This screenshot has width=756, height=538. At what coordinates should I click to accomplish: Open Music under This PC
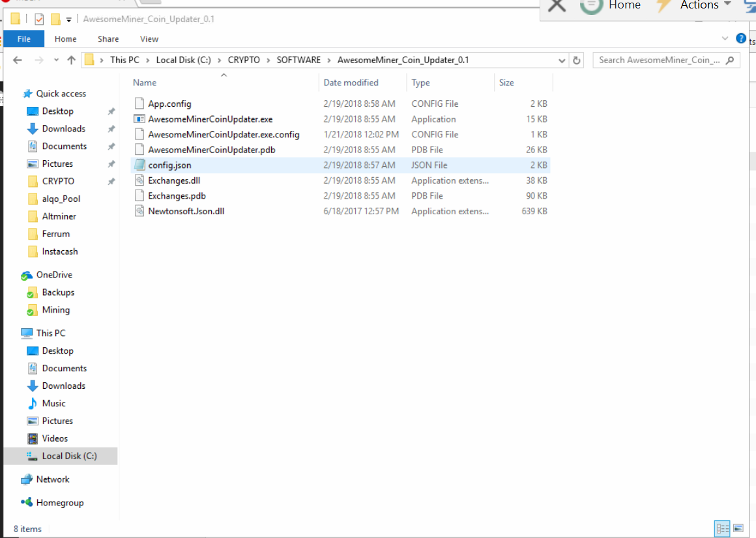pos(53,404)
